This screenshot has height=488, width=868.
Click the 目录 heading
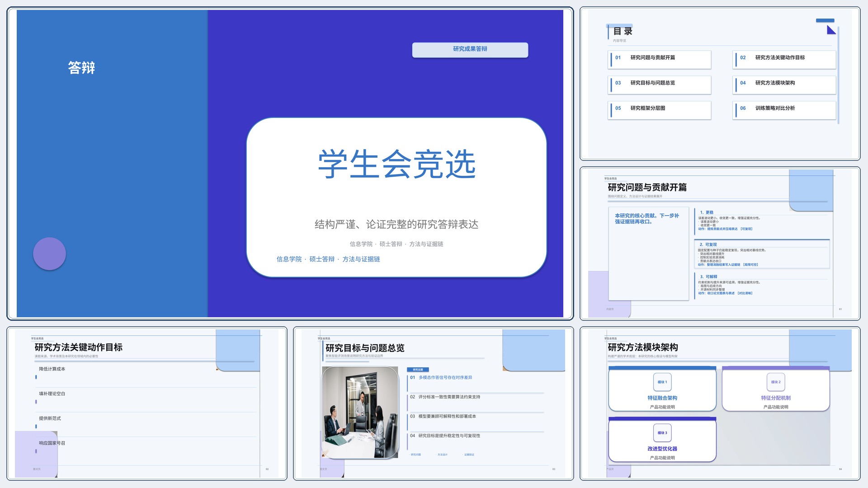click(x=623, y=31)
